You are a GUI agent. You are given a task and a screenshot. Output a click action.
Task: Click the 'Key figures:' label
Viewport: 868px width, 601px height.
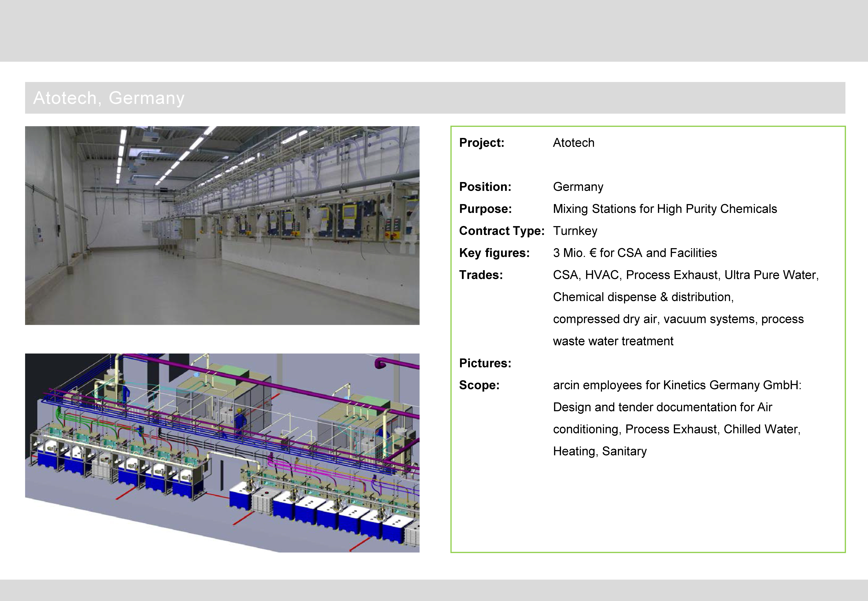pos(494,253)
